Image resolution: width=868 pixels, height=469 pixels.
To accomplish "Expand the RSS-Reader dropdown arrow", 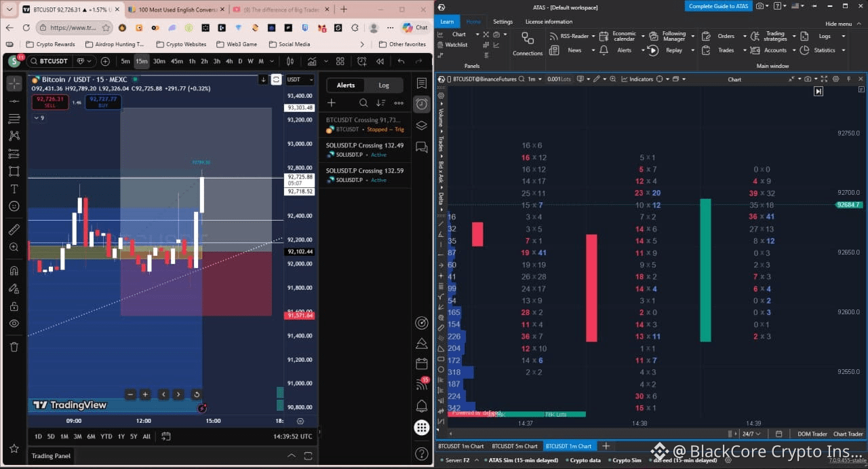I will [593, 36].
